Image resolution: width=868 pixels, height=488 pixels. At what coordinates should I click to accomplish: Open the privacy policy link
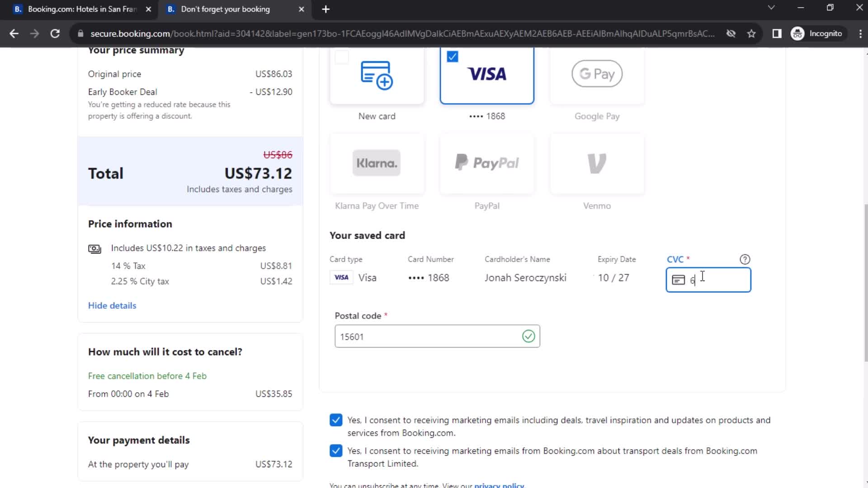click(x=499, y=485)
